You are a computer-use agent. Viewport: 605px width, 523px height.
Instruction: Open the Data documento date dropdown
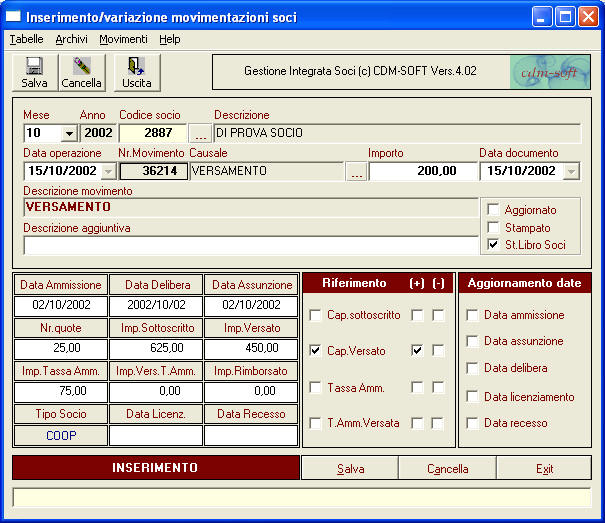[x=571, y=171]
